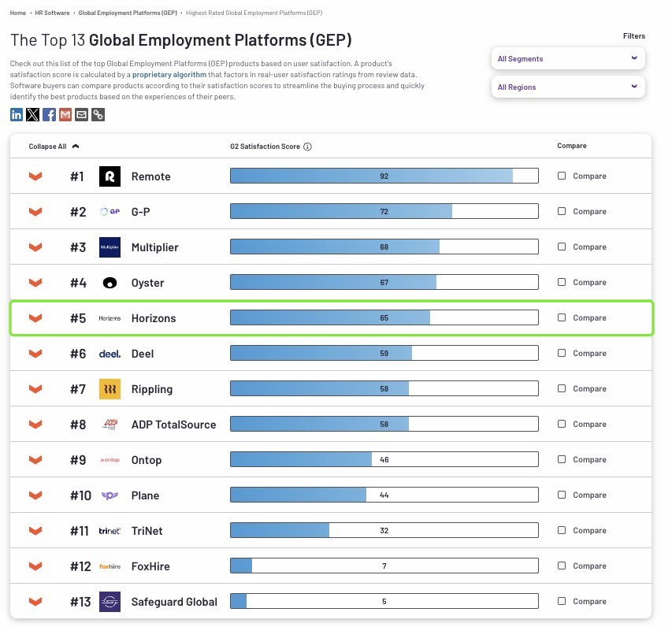The height and width of the screenshot is (627, 672).
Task: Click the ADP TotalSource logo
Action: click(x=110, y=425)
